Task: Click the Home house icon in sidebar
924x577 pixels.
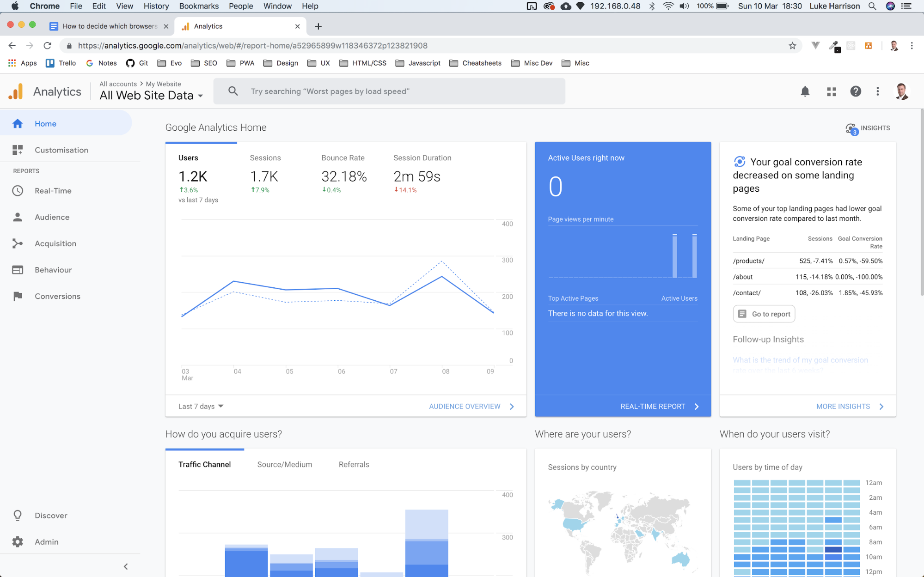Action: coord(18,123)
